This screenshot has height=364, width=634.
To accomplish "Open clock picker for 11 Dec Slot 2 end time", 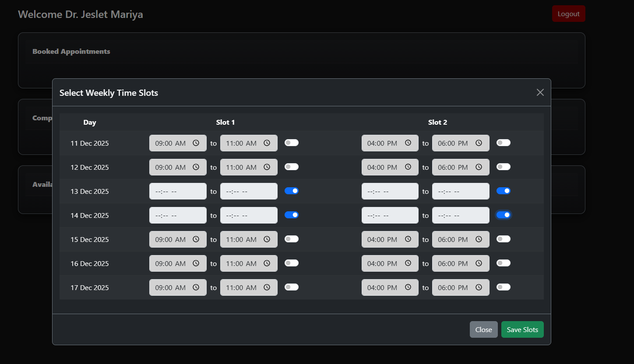I will coord(479,143).
